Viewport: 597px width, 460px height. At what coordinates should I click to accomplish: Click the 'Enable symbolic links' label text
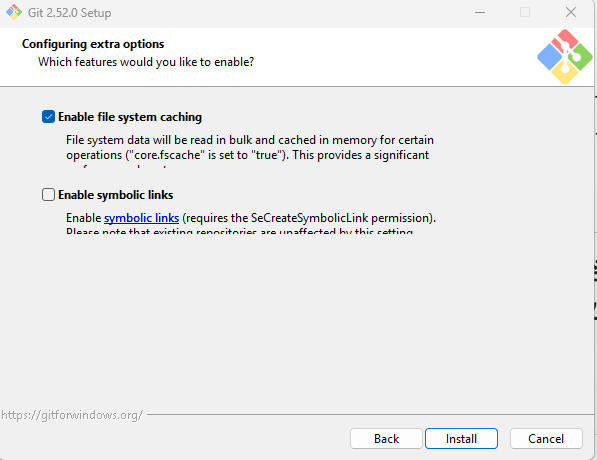pyautogui.click(x=116, y=195)
